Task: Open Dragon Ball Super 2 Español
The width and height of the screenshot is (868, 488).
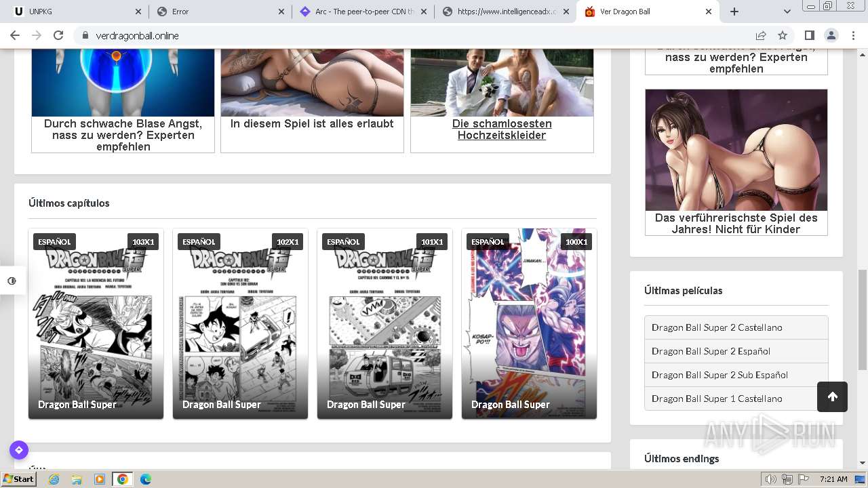Action: [x=736, y=351]
